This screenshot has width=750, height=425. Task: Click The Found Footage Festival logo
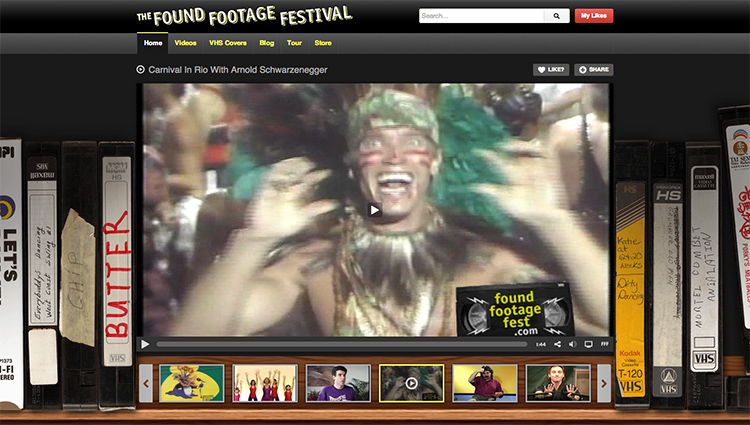(x=244, y=16)
